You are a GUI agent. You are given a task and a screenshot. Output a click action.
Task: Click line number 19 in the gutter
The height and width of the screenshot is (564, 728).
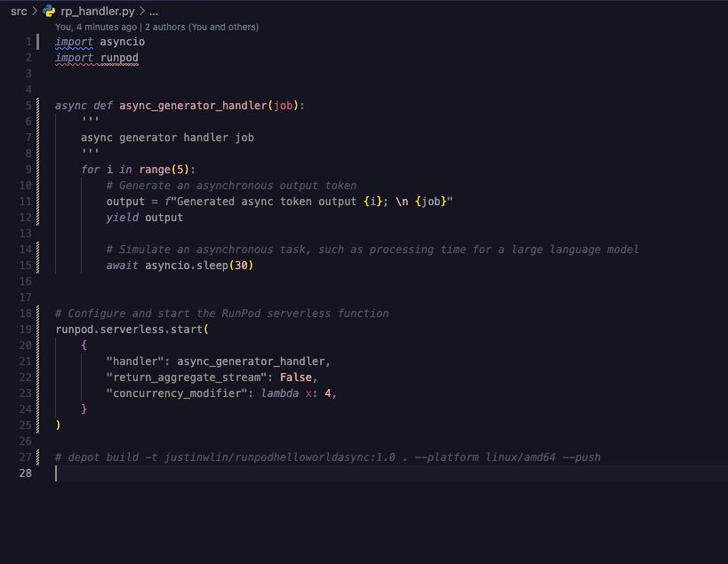[x=25, y=330]
